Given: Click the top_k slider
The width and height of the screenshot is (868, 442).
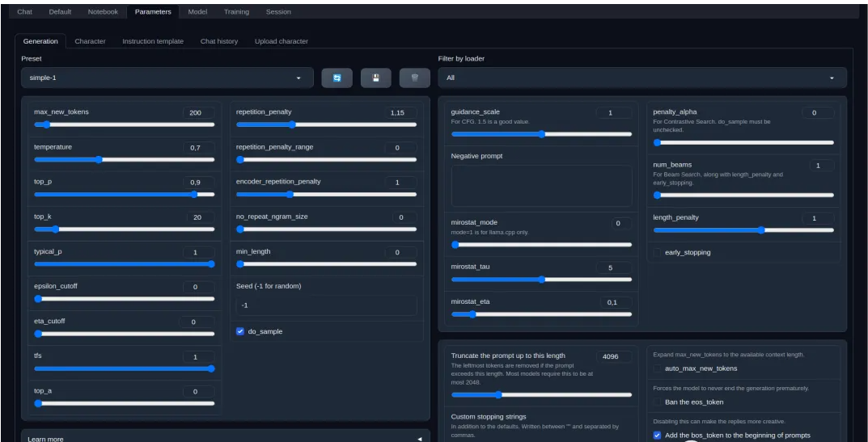Looking at the screenshot, I should tap(125, 229).
